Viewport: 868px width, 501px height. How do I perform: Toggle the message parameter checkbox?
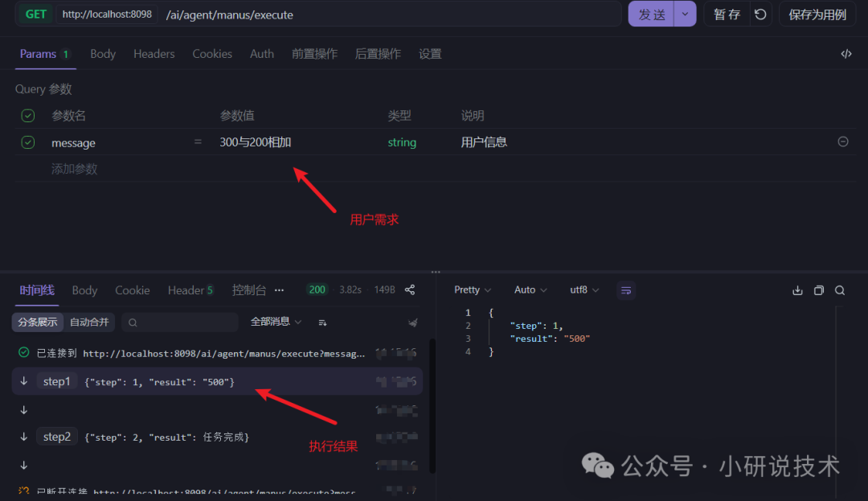tap(27, 142)
